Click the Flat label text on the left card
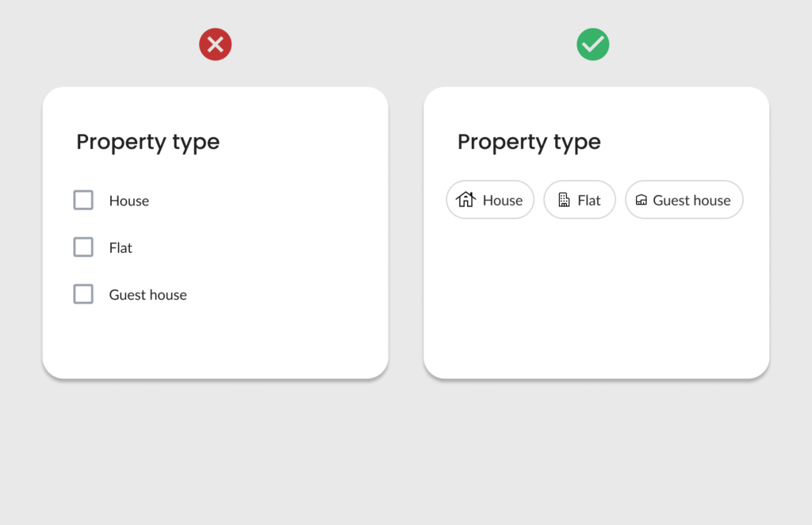Viewport: 812px width, 525px height. [121, 247]
